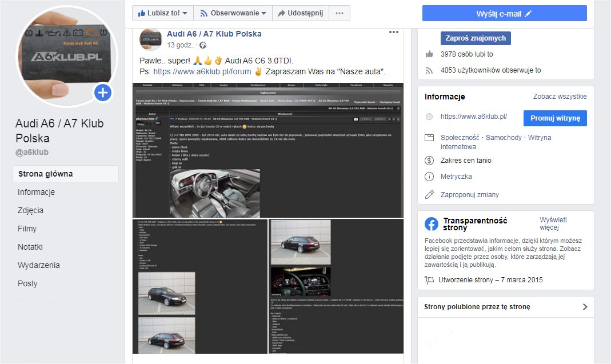This screenshot has width=611, height=364.
Task: Click the pencil icon beside Zaproponuj zmiany
Action: 429,194
